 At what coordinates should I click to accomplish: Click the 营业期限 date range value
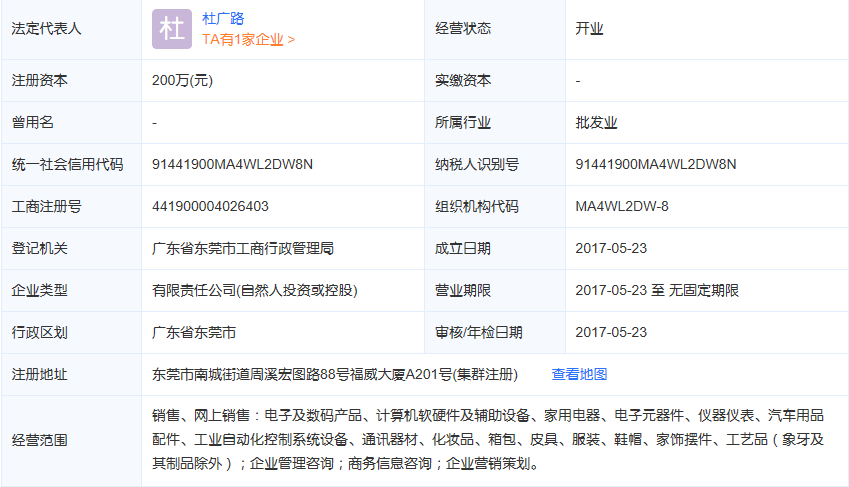coord(657,290)
